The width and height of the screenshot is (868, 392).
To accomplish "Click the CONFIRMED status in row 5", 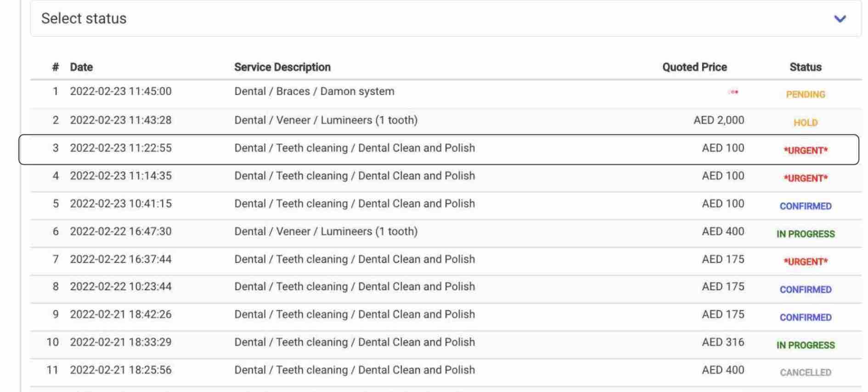I will click(x=806, y=206).
